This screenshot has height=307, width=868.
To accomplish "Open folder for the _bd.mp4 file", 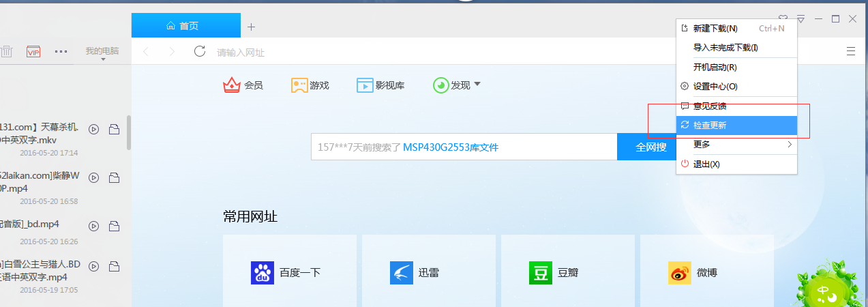I will click(115, 225).
